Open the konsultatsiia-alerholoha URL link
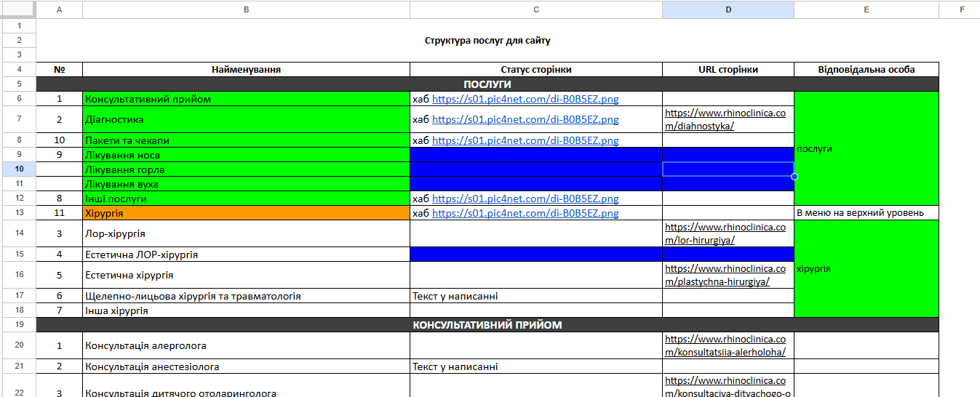 coord(725,345)
